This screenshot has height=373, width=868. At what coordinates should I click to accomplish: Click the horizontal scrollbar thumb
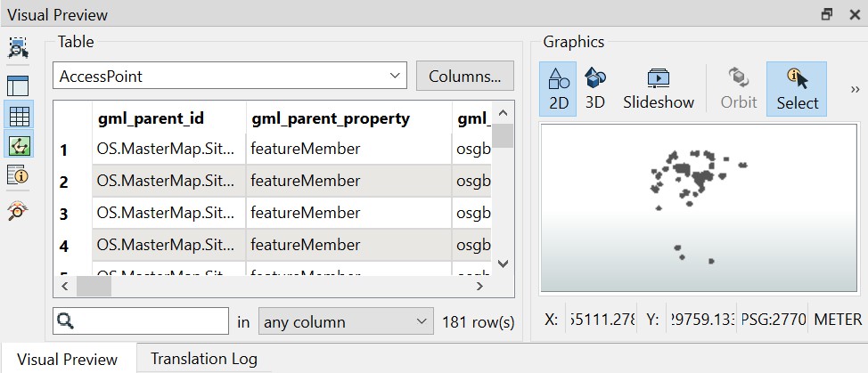[94, 287]
